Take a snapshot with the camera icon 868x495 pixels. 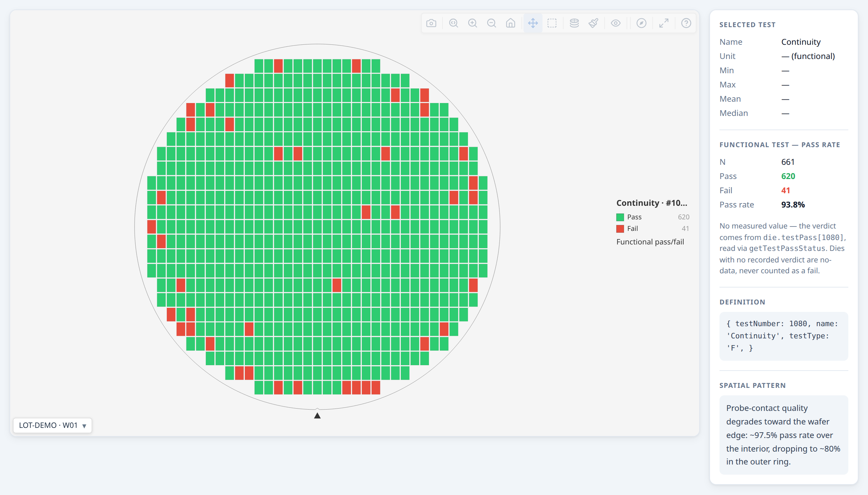click(x=431, y=23)
